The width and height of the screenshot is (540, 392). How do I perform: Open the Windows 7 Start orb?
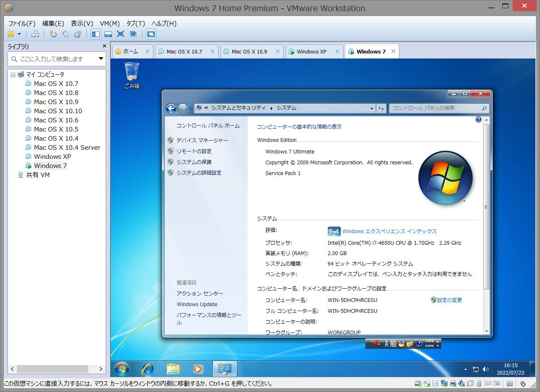point(122,368)
